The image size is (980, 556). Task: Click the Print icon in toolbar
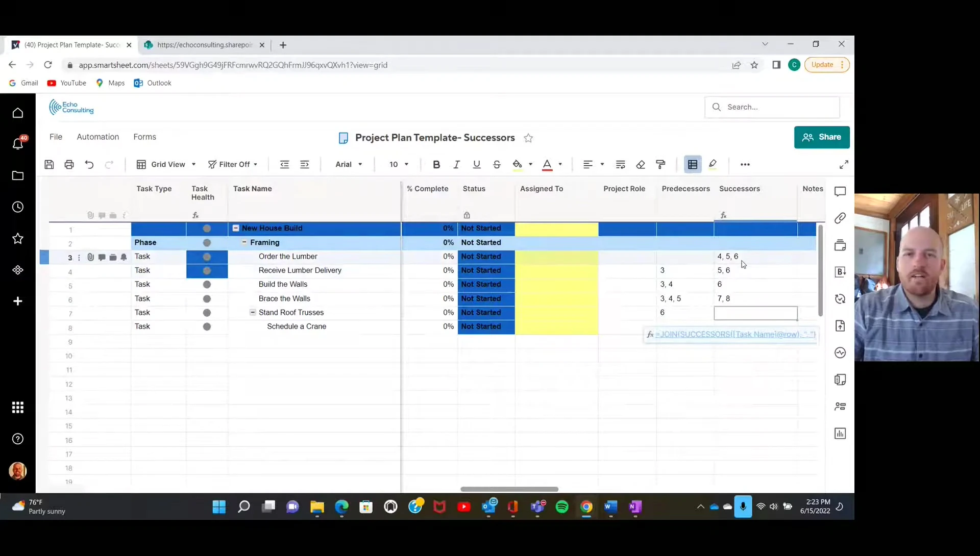tap(69, 164)
